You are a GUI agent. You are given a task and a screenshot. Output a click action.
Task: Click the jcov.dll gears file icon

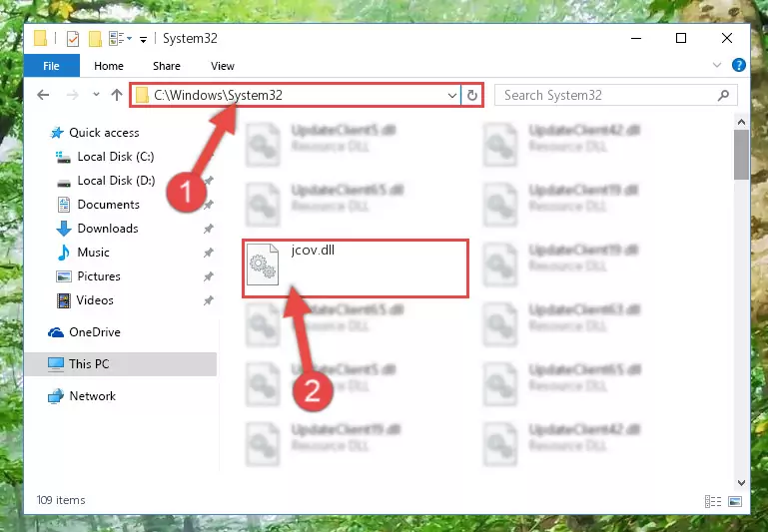[x=263, y=265]
